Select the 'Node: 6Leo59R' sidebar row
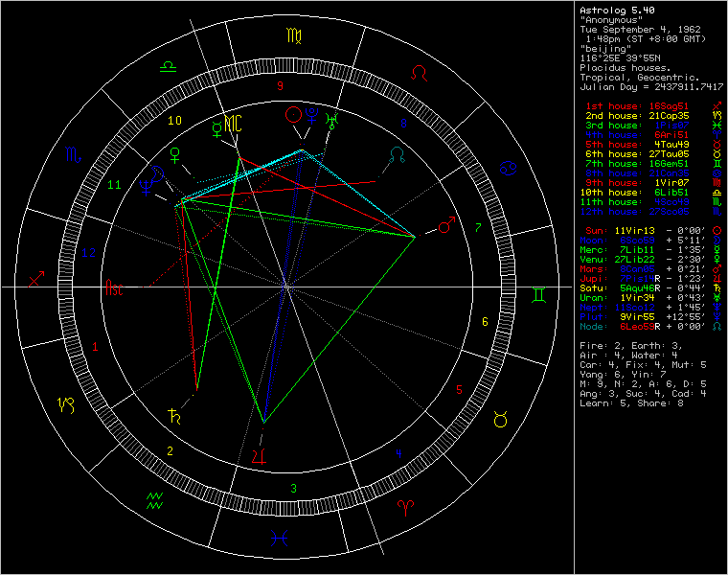728x575 pixels. (x=651, y=327)
